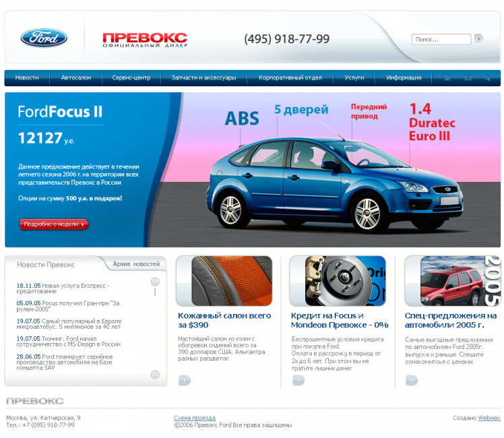Open the Информация menu item
This screenshot has width=504, height=438.
404,77
